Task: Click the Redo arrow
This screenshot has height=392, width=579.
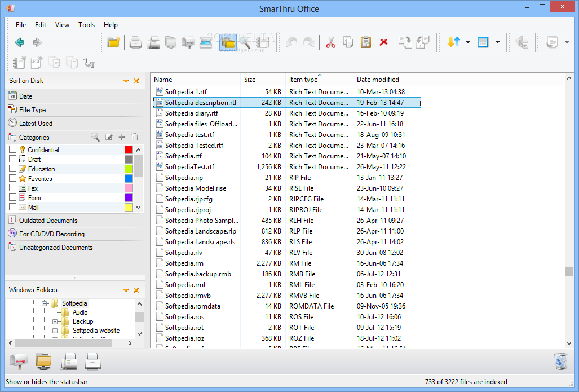Action: point(309,42)
